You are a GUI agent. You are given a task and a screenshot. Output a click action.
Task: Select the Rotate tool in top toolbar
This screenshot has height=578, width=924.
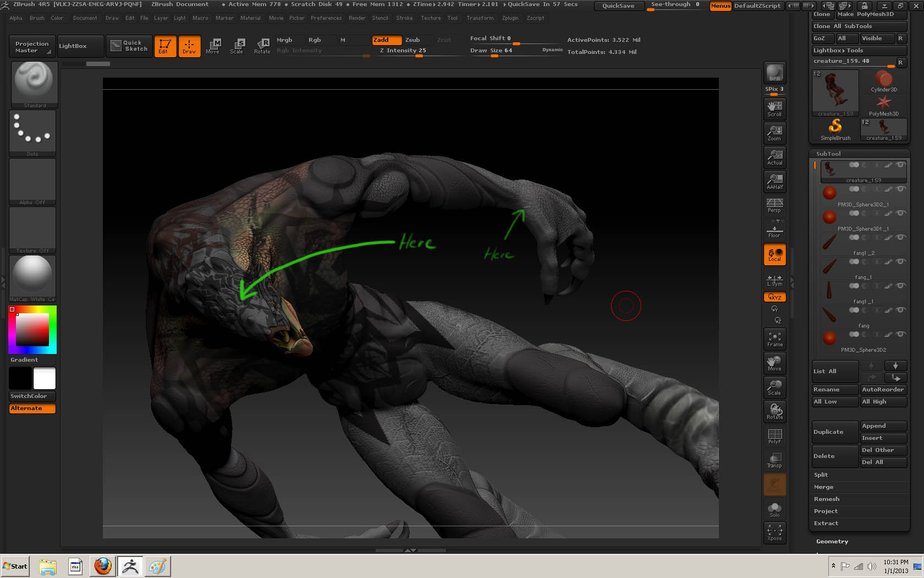click(x=262, y=46)
